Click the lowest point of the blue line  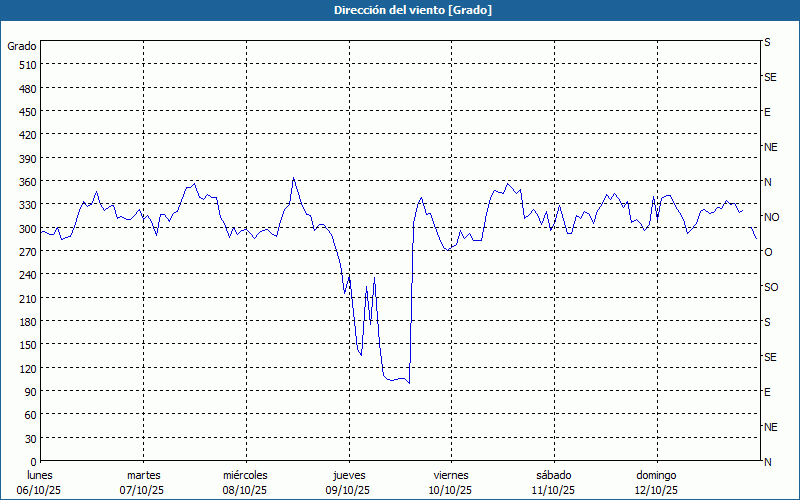tap(409, 383)
